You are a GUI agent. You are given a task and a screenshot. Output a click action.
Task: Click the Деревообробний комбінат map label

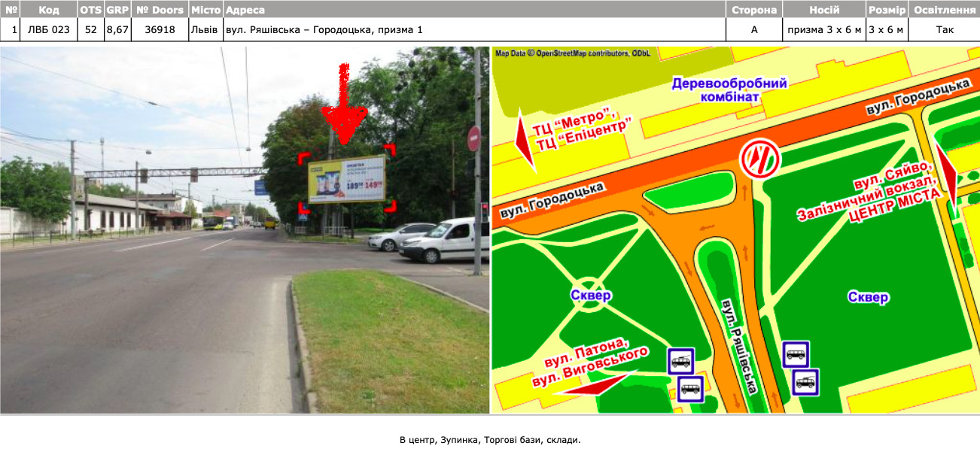tap(729, 90)
